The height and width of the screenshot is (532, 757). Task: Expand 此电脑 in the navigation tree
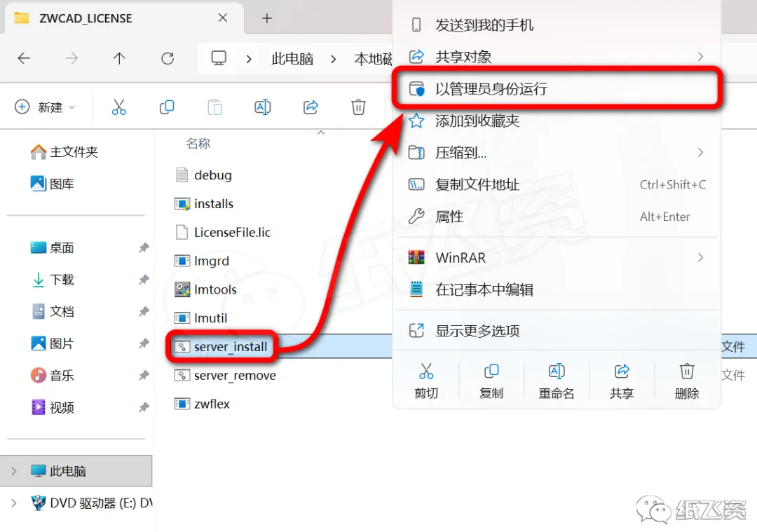click(13, 471)
